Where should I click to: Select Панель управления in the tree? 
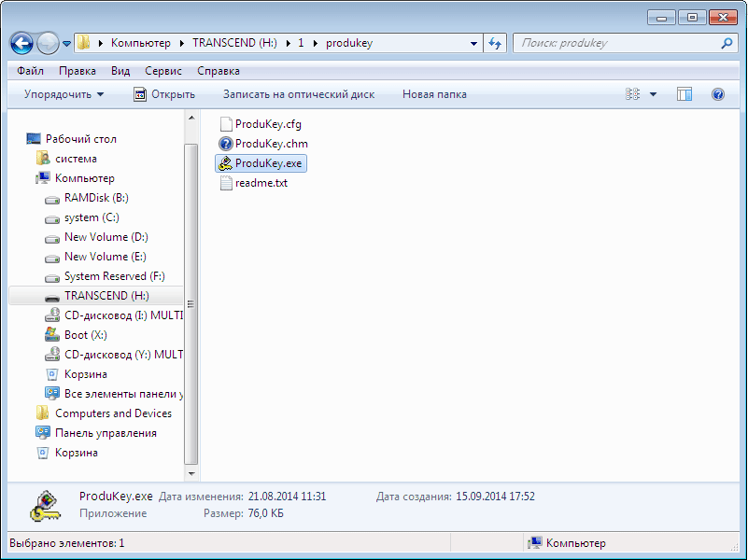(x=96, y=433)
